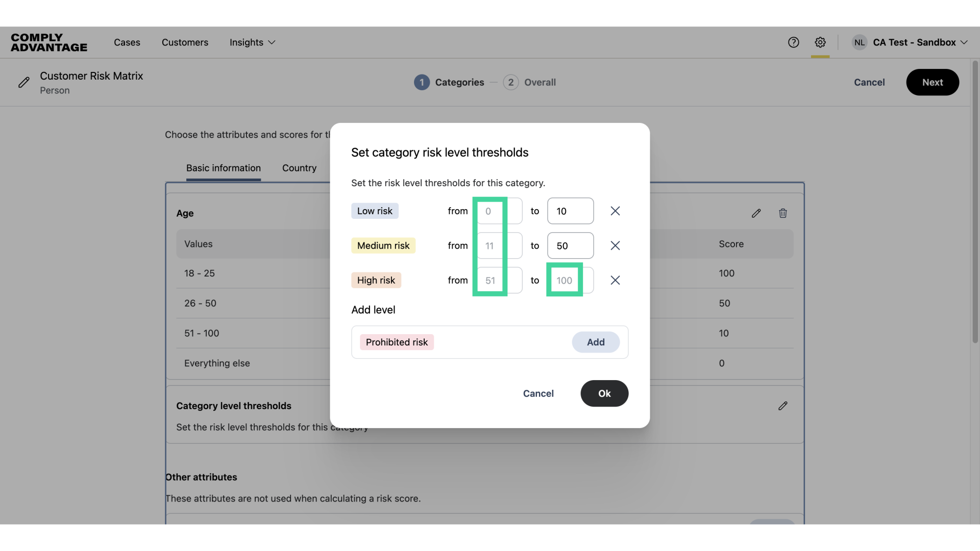Click the ComplyAdvantage logo
This screenshot has height=551, width=980.
point(48,42)
